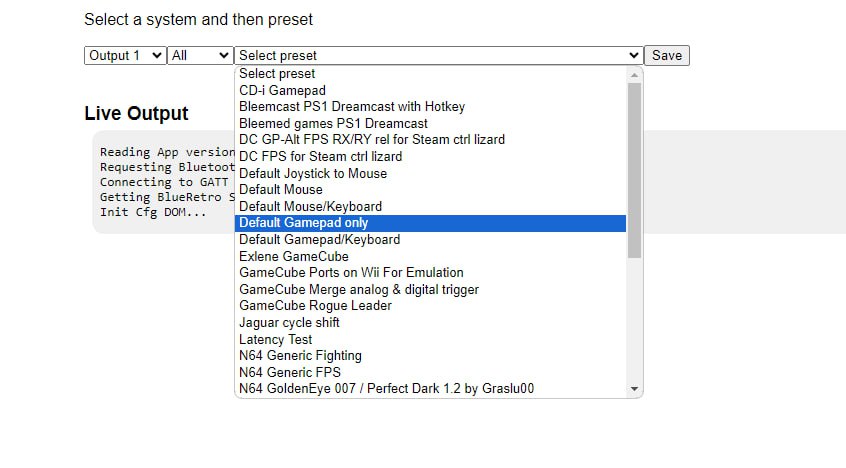
Task: Pick Default Mouse/Keyboard option
Action: coord(431,206)
